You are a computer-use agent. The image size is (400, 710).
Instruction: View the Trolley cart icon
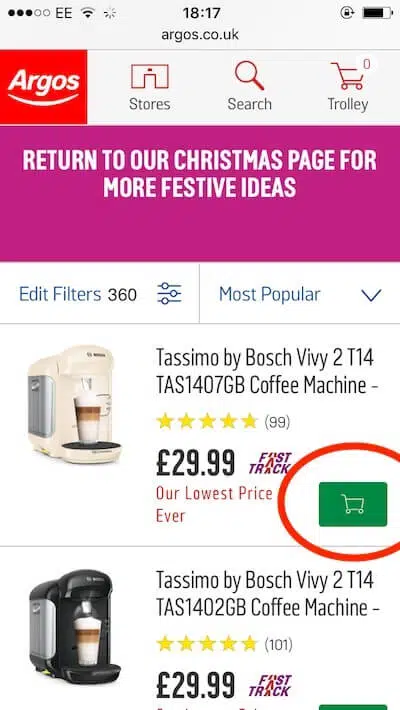(347, 76)
